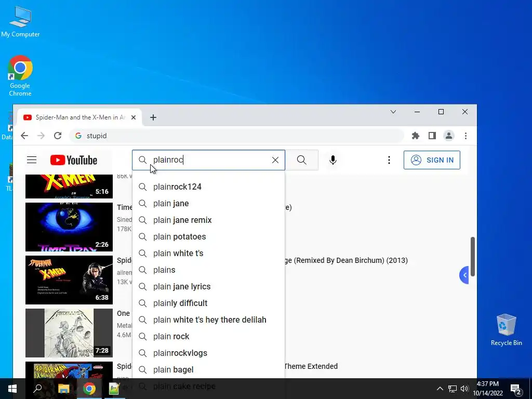Choose suggestion plain potatoes
The height and width of the screenshot is (399, 532).
[x=208, y=236]
